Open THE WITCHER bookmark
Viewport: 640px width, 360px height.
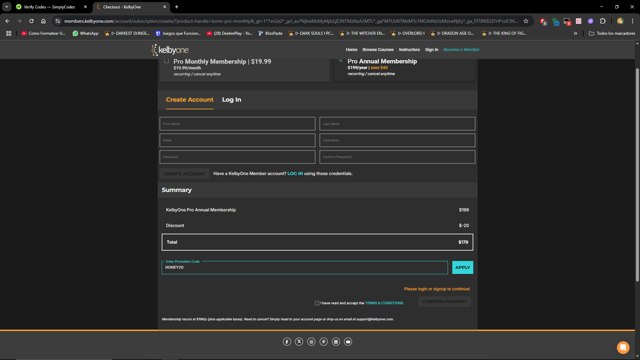tap(362, 33)
